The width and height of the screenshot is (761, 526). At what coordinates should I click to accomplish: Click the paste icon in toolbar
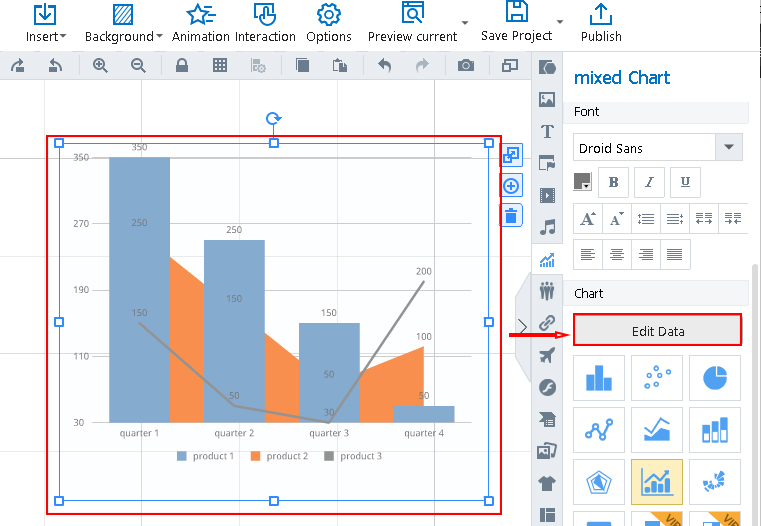pos(339,65)
